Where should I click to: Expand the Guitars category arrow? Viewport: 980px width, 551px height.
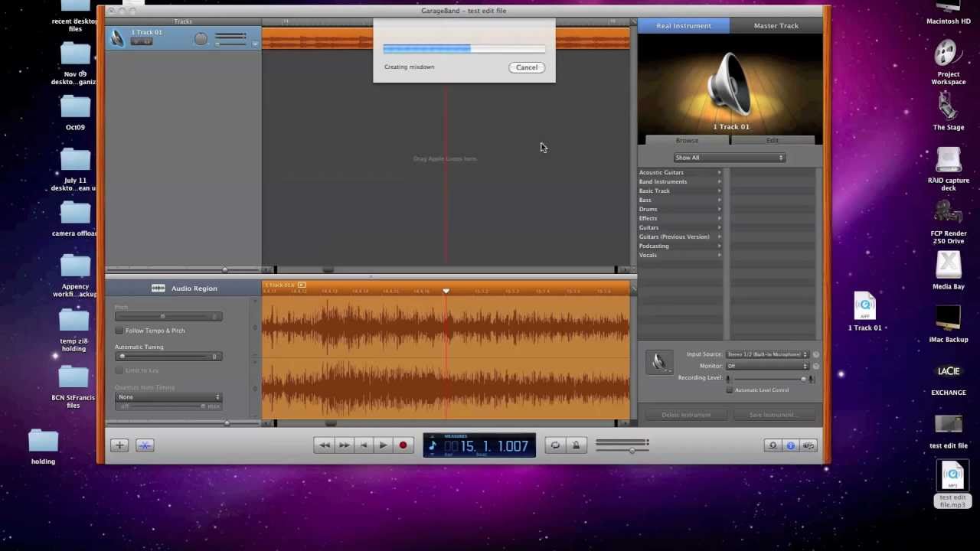719,228
